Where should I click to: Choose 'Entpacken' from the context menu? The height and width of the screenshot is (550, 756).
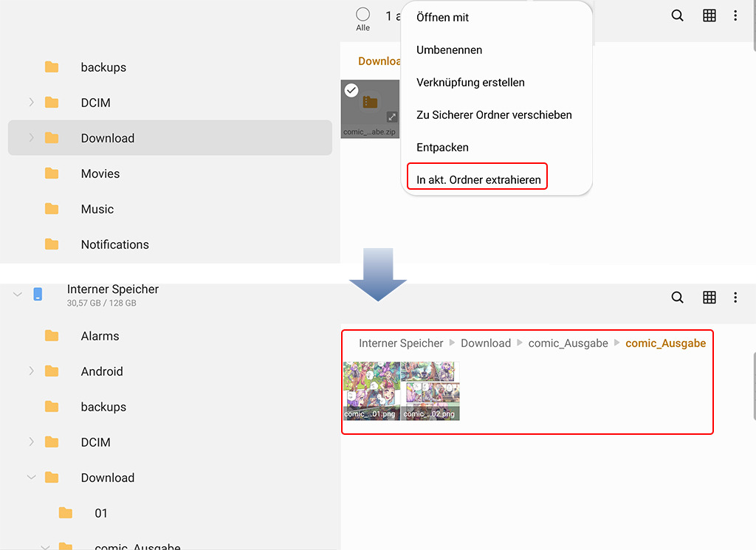442,148
